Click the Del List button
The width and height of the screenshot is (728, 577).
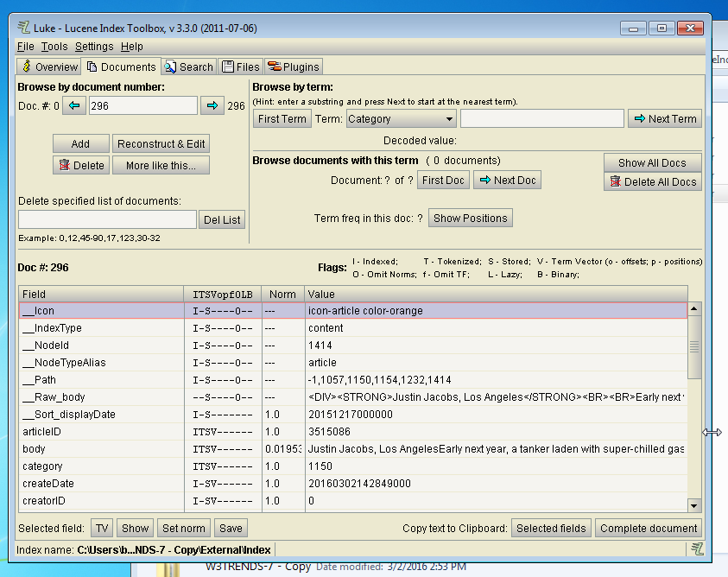(x=222, y=219)
